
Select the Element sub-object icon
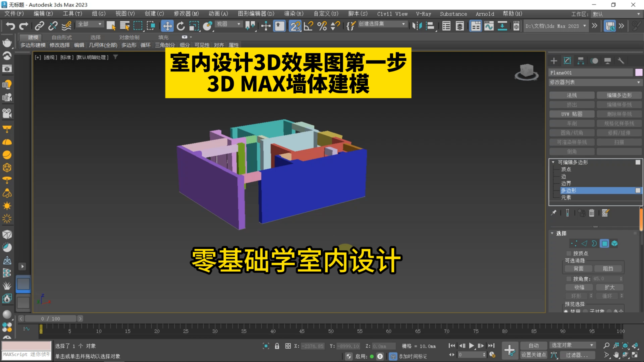point(614,243)
